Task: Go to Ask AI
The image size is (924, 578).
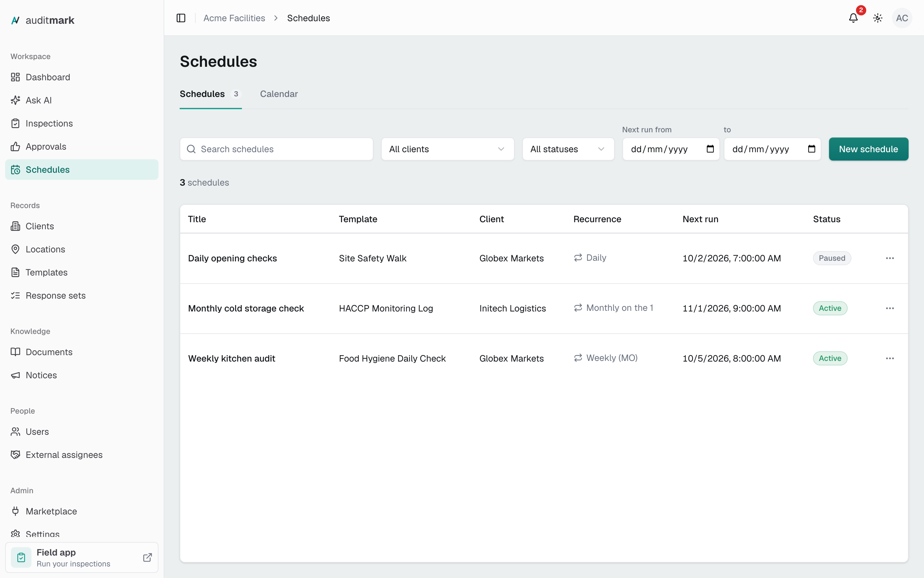Action: (82, 100)
